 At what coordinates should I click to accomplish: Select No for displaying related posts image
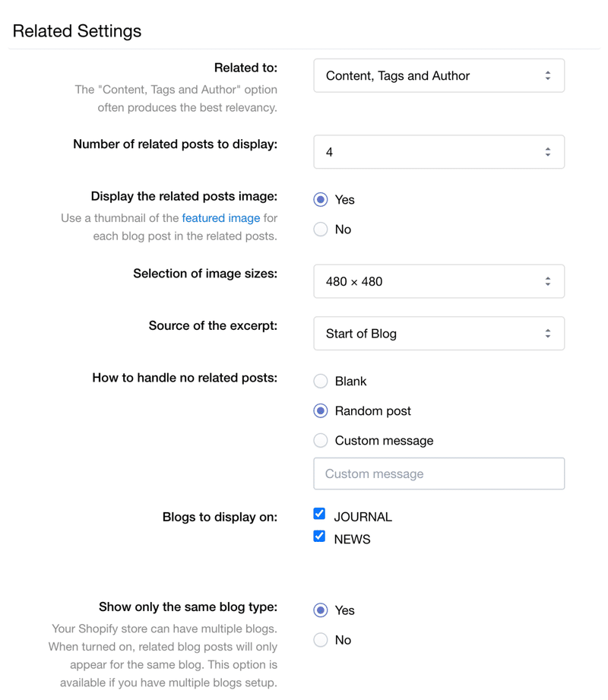point(321,230)
